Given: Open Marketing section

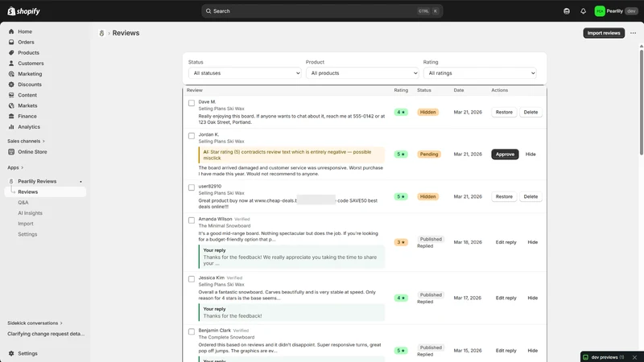Looking at the screenshot, I should point(30,74).
